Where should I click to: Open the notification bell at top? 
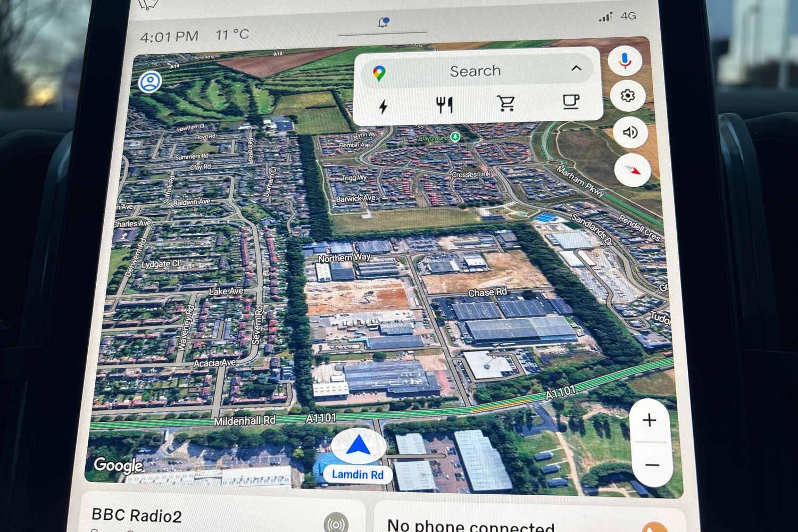tap(383, 22)
